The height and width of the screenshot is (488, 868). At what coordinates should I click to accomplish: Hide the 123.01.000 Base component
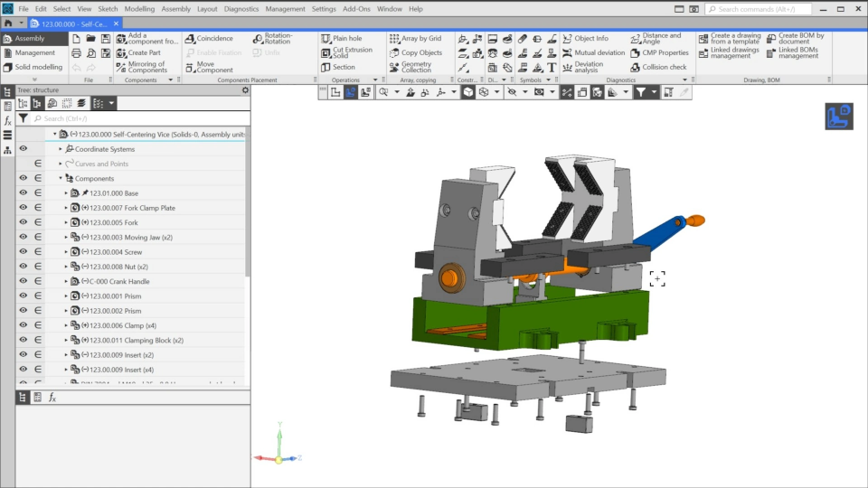[24, 193]
